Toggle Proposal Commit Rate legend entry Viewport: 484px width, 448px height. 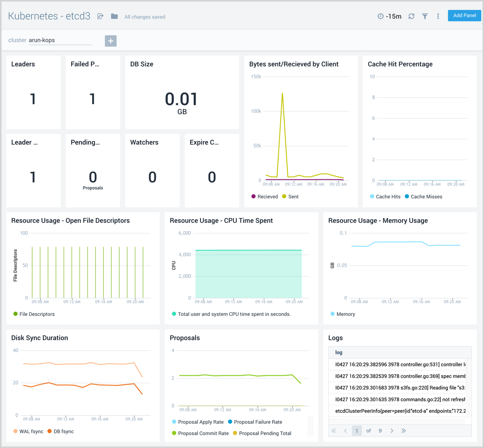click(200, 433)
